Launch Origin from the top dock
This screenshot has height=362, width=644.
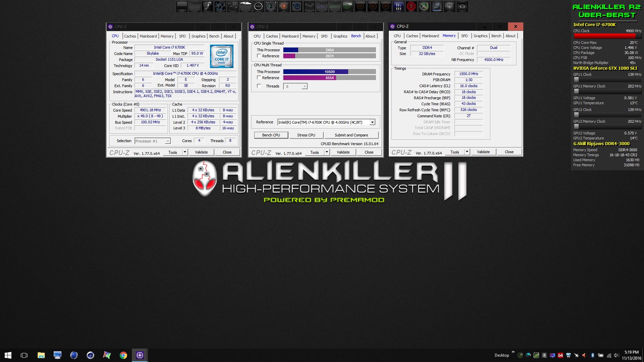[284, 6]
